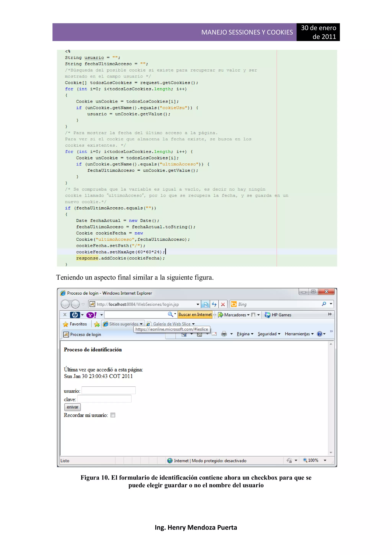Click the Bing search magnifier icon

tap(324, 304)
